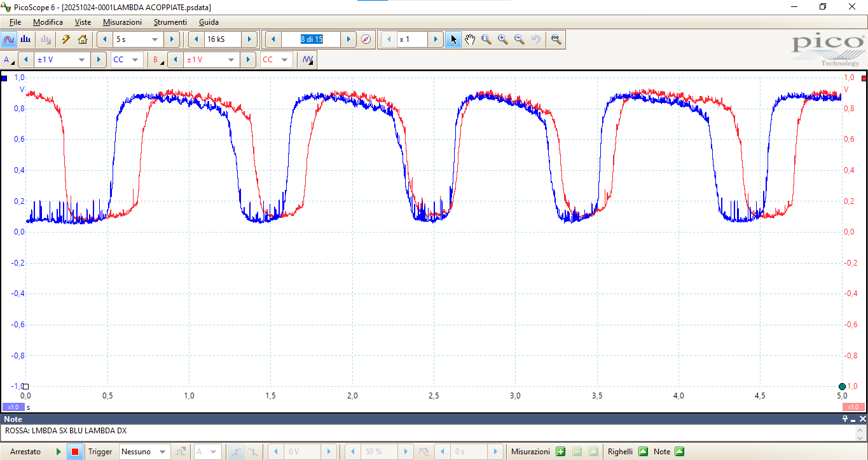Select the hand pan tool
This screenshot has height=460, width=868.
[469, 39]
